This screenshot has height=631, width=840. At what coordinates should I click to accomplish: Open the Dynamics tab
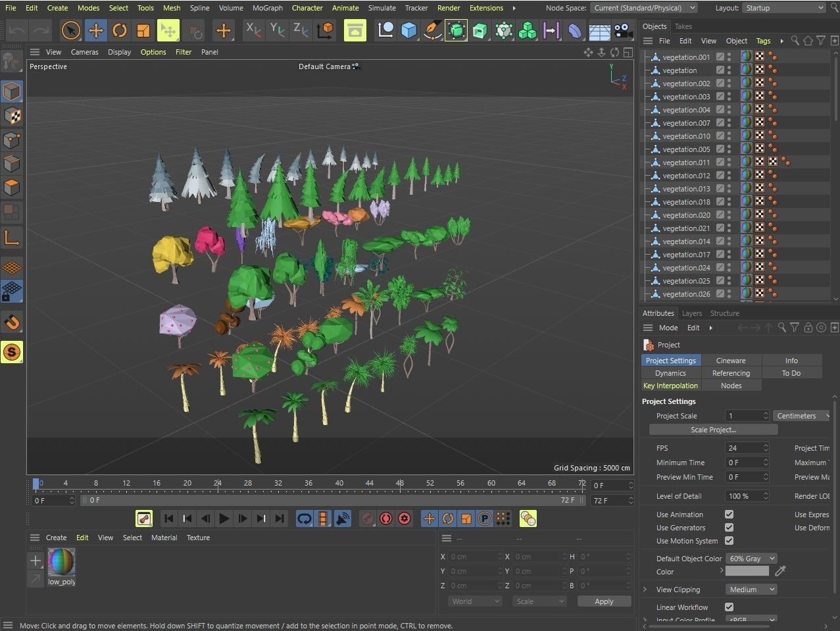[670, 373]
